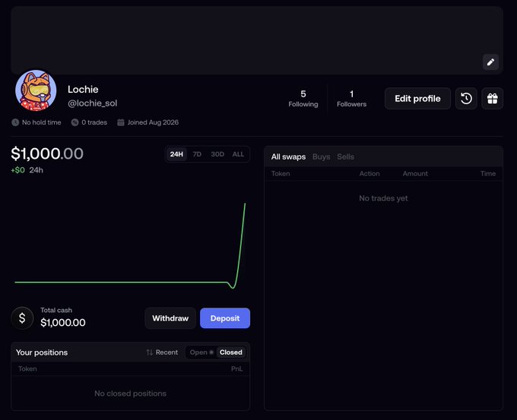Click the No closed positions message
517x420 pixels.
130,393
